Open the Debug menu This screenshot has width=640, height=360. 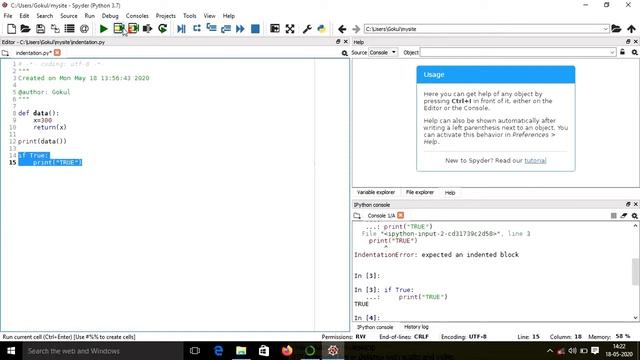click(x=110, y=16)
